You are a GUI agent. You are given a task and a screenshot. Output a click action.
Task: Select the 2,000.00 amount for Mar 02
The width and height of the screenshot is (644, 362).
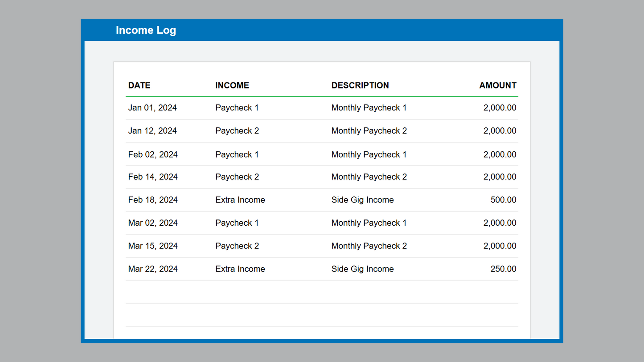(x=500, y=223)
